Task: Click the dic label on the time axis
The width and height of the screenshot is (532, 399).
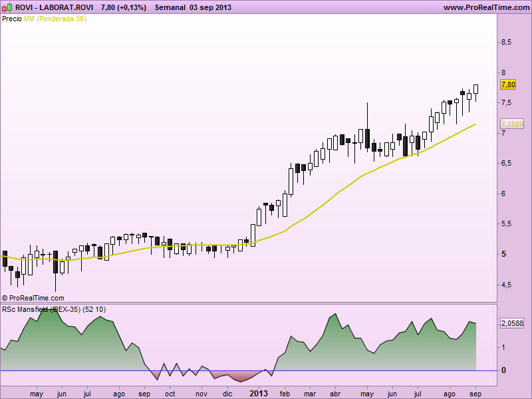Action: (227, 394)
